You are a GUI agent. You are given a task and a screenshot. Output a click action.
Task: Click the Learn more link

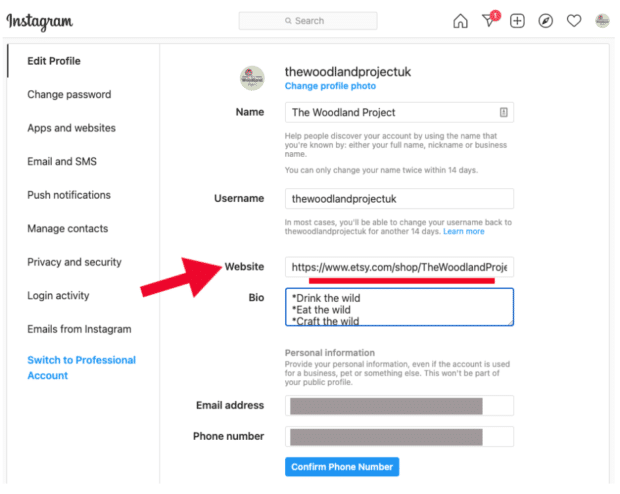pos(464,231)
